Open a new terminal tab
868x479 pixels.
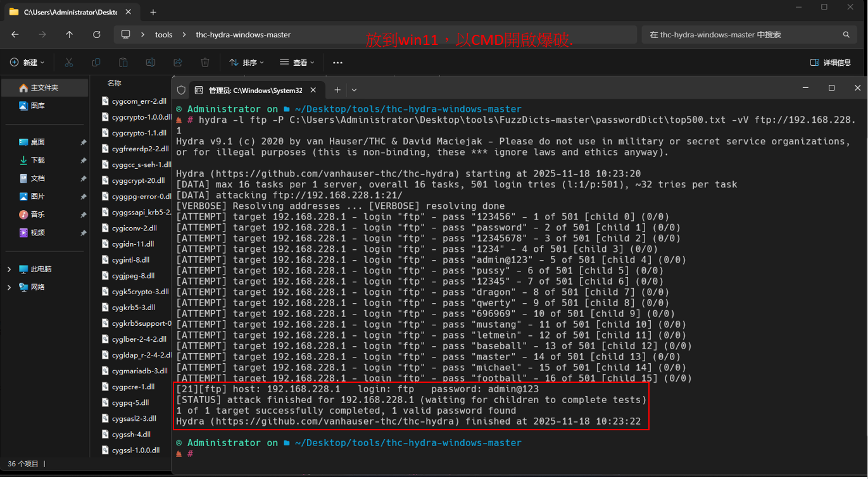pyautogui.click(x=337, y=90)
